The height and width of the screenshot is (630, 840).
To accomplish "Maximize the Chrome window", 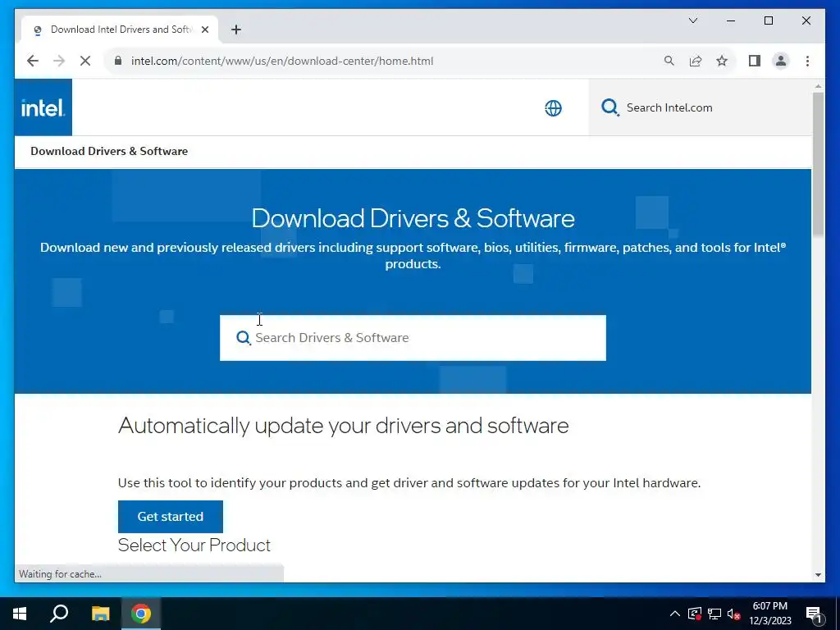I will pyautogui.click(x=768, y=21).
